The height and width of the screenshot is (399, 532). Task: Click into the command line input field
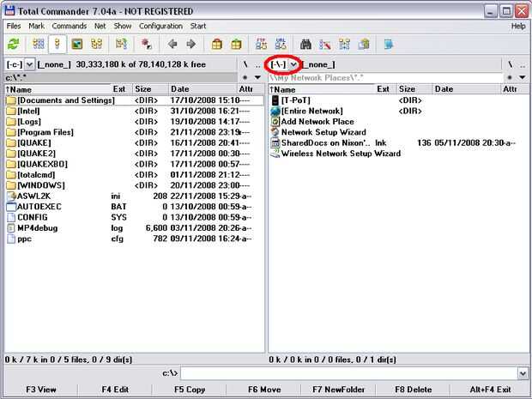tap(349, 373)
